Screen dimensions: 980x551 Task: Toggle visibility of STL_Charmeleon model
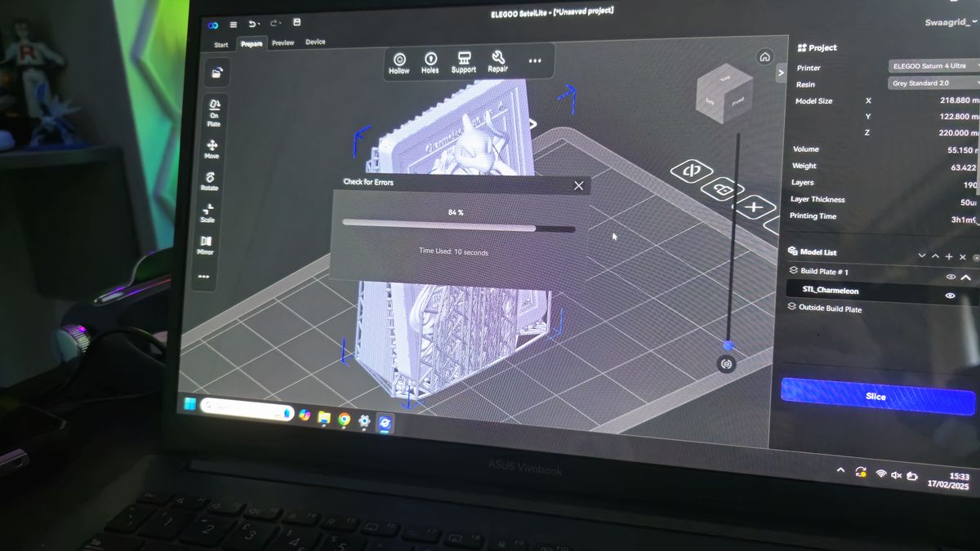[x=950, y=295]
